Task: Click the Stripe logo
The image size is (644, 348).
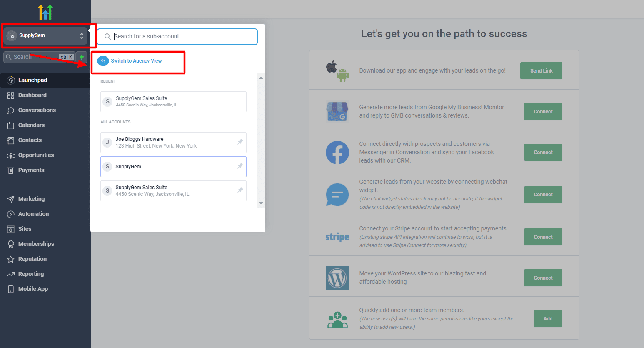Action: tap(337, 237)
